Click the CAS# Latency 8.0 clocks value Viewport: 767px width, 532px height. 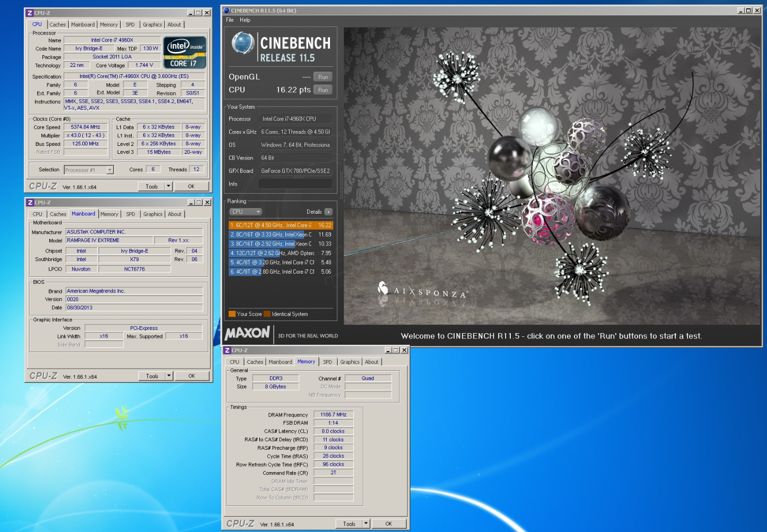tap(333, 431)
